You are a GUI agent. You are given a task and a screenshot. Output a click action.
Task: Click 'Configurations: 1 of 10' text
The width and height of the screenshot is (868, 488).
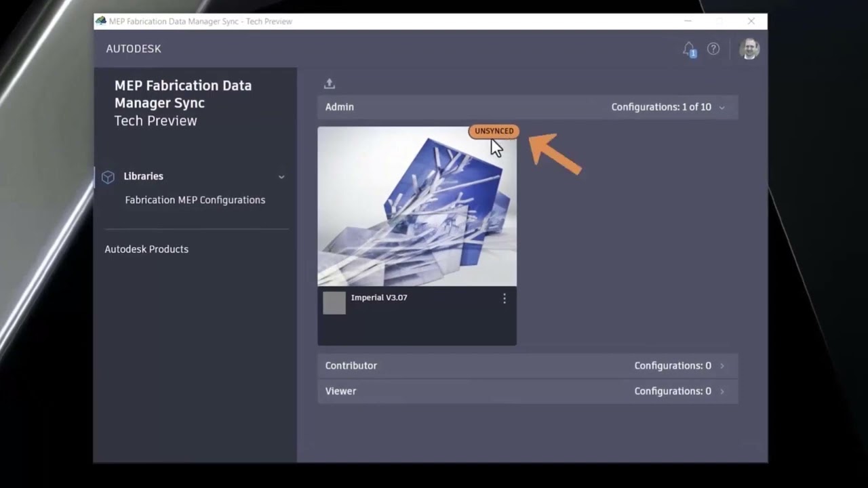661,107
